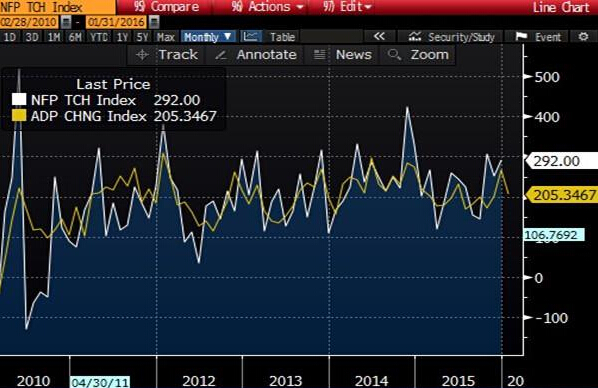Set range to Max
Screen dimensions: 598x388
coord(166,37)
